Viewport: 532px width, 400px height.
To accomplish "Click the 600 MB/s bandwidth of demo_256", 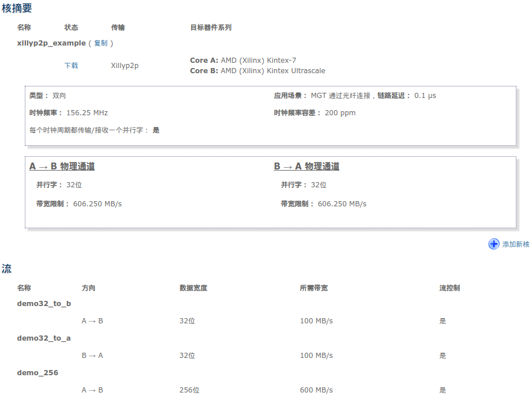I will [316, 390].
